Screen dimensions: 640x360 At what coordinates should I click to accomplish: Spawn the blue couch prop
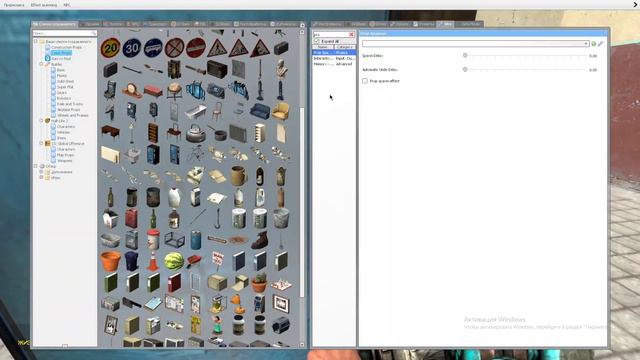coord(260,112)
